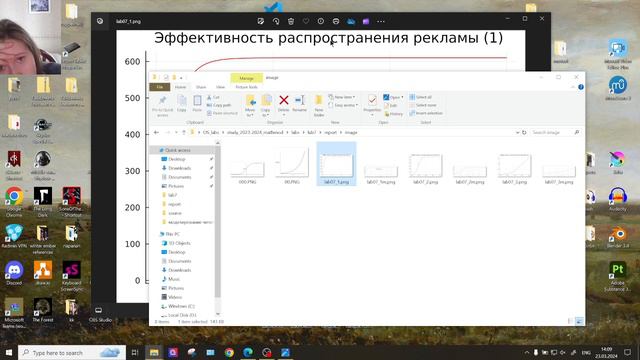This screenshot has width=640, height=360.
Task: Click the OneDrive cloud icon in Photos
Action: click(x=351, y=21)
